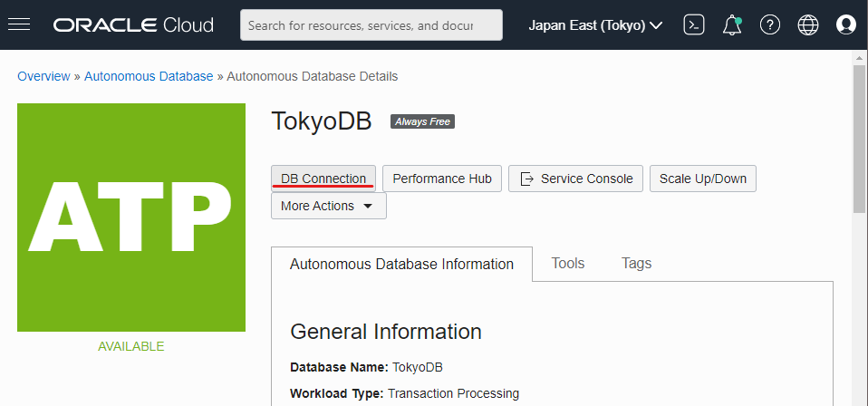Click the Oracle Cloud logo
Screen dimensions: 868x406
(133, 25)
